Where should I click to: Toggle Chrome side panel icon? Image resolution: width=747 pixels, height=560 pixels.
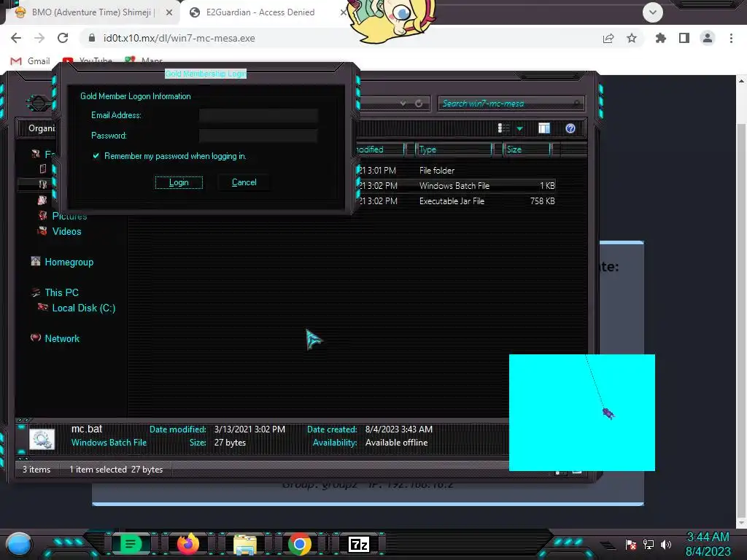684,38
